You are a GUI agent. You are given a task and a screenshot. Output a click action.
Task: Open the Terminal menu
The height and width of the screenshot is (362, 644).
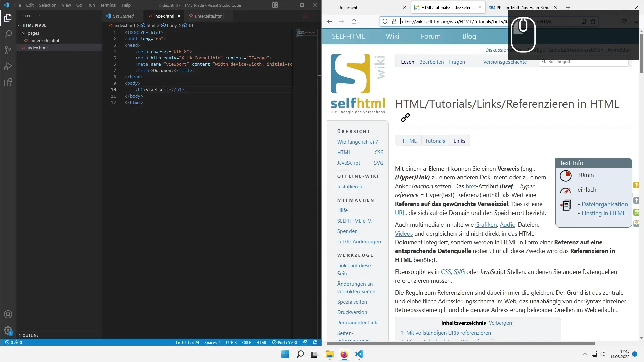tap(108, 5)
